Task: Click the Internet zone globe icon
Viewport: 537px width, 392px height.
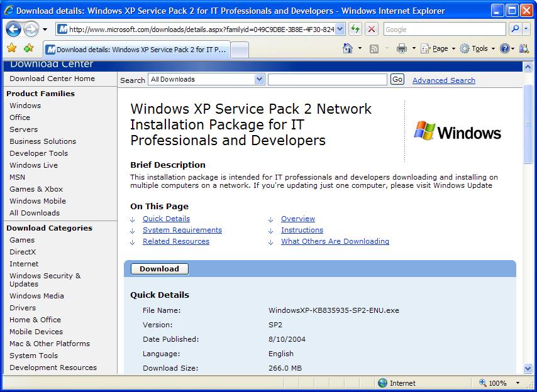Action: click(382, 383)
